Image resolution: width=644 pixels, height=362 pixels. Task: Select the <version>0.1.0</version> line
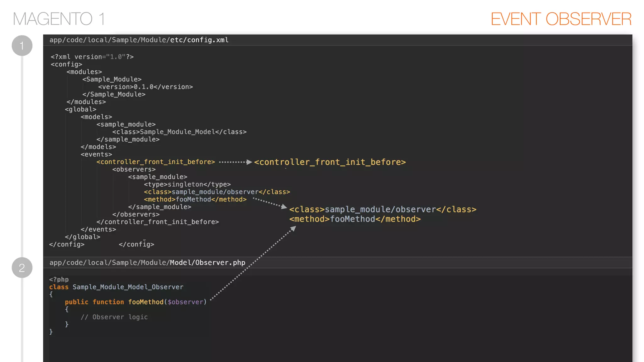[x=145, y=87]
